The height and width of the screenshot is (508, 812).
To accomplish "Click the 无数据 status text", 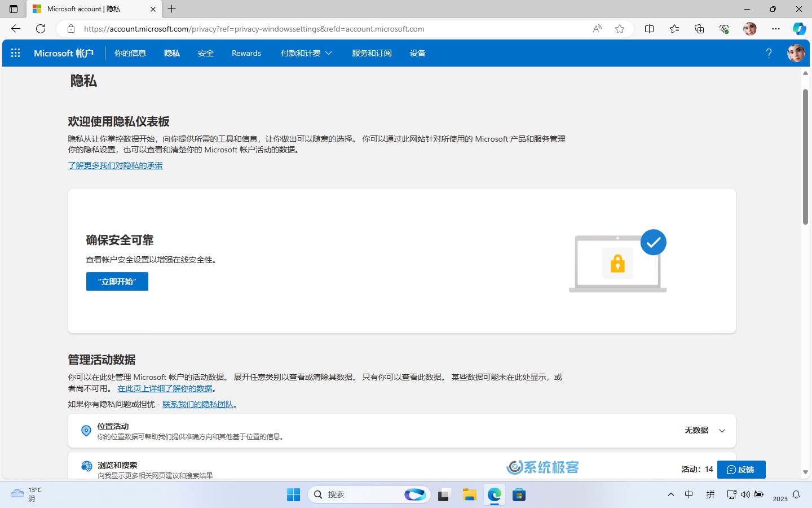I will 696,430.
